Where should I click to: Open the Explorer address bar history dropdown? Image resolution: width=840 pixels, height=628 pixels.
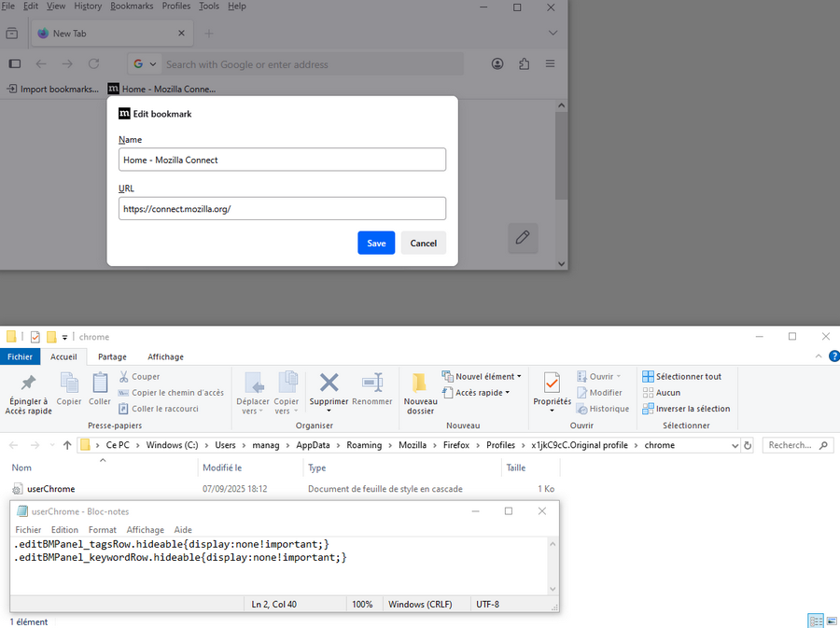tap(735, 446)
